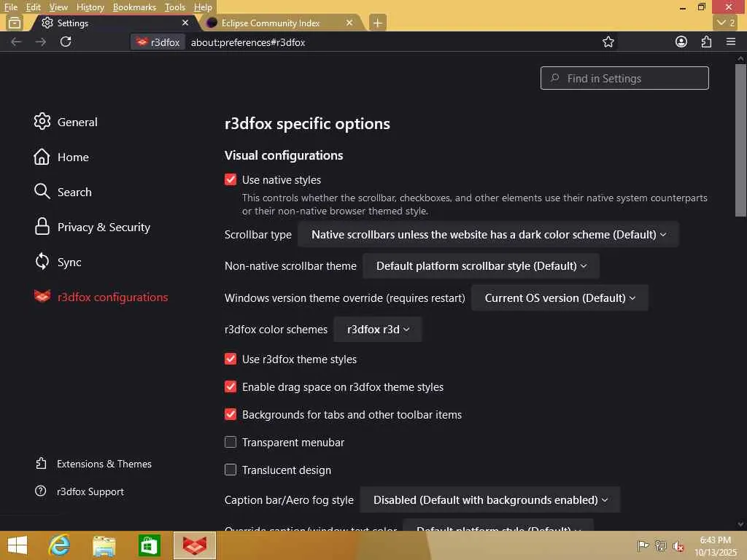Image resolution: width=747 pixels, height=560 pixels.
Task: Open the File menu
Action: (10, 7)
